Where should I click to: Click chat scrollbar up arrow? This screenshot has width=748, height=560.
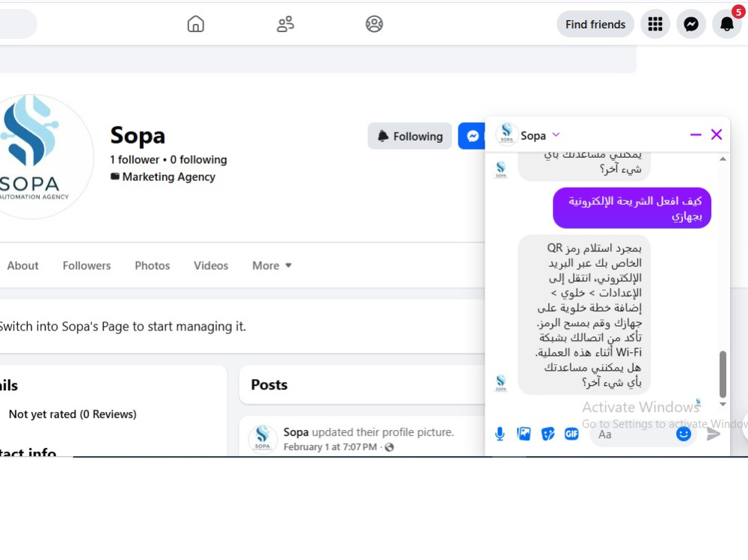723,159
